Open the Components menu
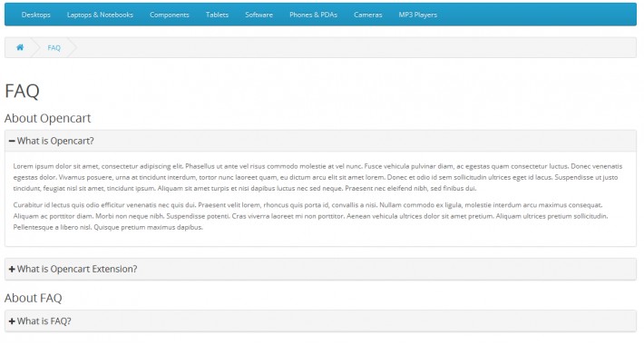This screenshot has width=644, height=345. click(x=170, y=15)
